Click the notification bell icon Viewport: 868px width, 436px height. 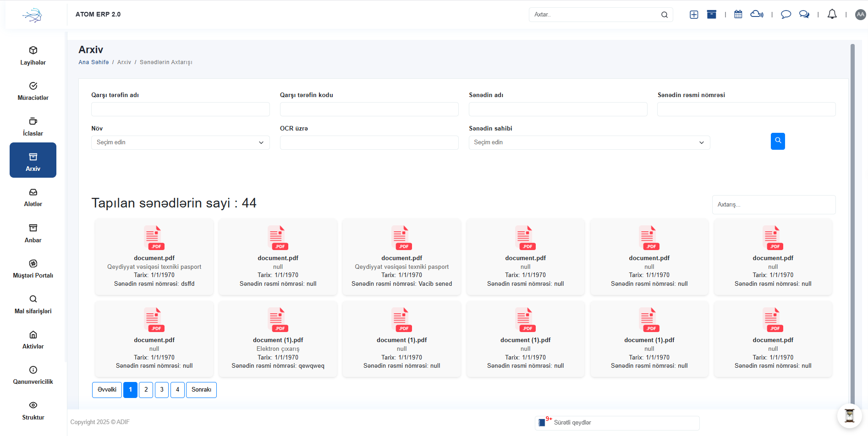832,14
